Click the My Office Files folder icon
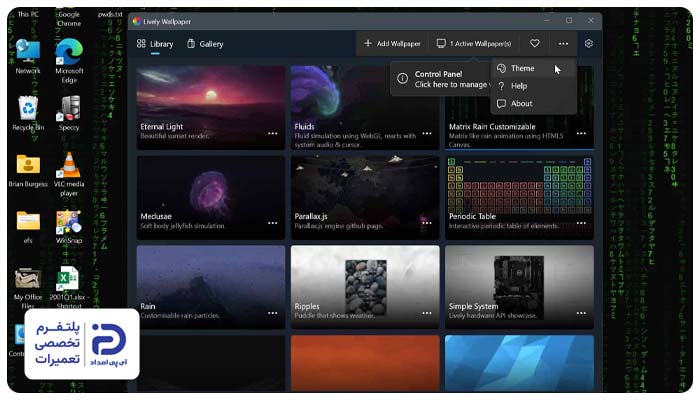 28,287
